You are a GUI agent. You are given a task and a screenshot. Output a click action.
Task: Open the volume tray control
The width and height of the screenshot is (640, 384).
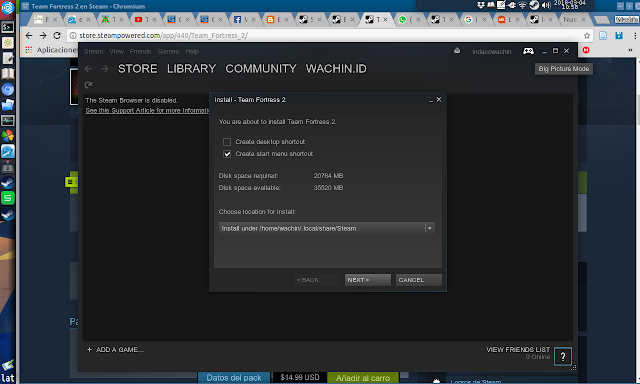pos(546,5)
